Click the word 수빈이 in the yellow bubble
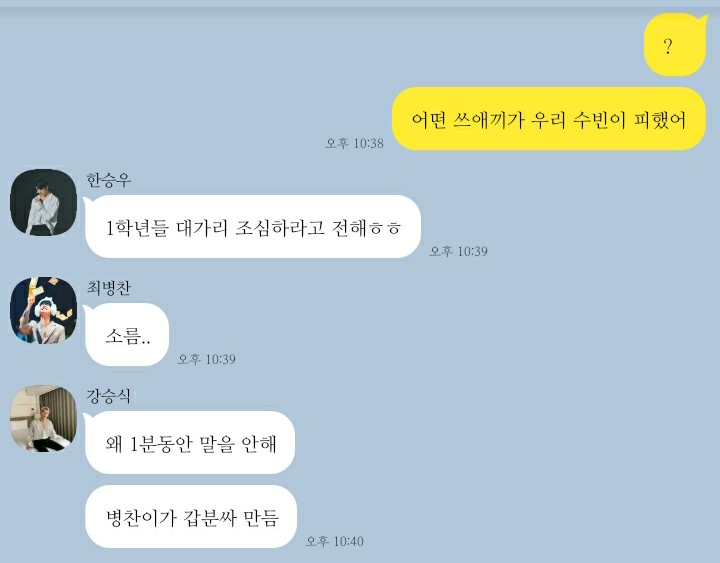The width and height of the screenshot is (720, 563). click(599, 120)
